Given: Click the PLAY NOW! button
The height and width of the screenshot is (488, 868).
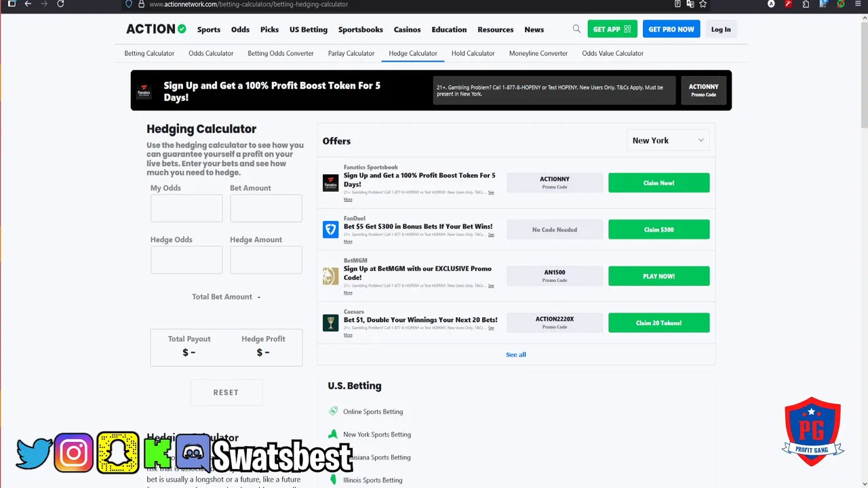Looking at the screenshot, I should (659, 276).
